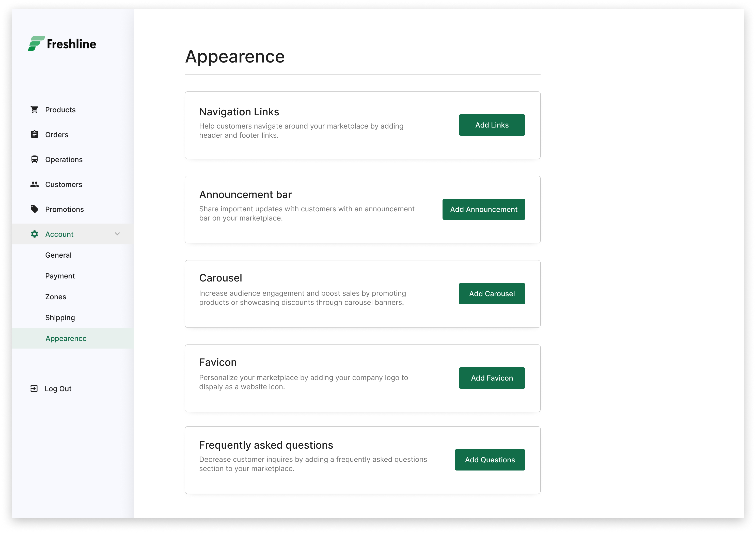This screenshot has height=533, width=756.
Task: Open the General account settings
Action: pyautogui.click(x=58, y=255)
